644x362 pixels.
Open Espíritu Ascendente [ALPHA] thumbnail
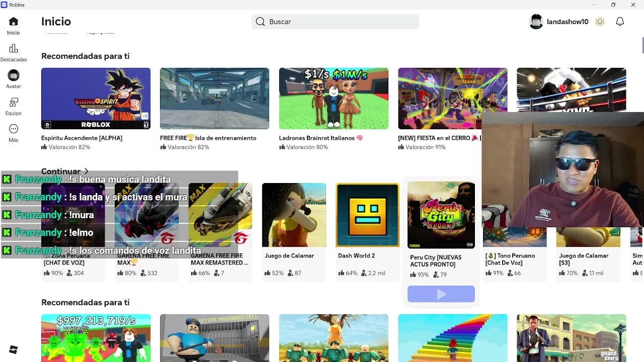pyautogui.click(x=96, y=99)
